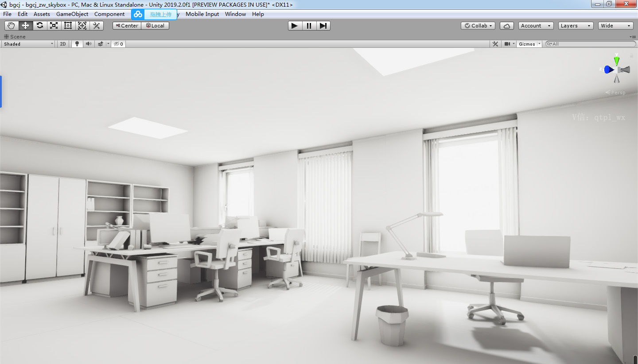Open the GameObject menu

tap(72, 14)
